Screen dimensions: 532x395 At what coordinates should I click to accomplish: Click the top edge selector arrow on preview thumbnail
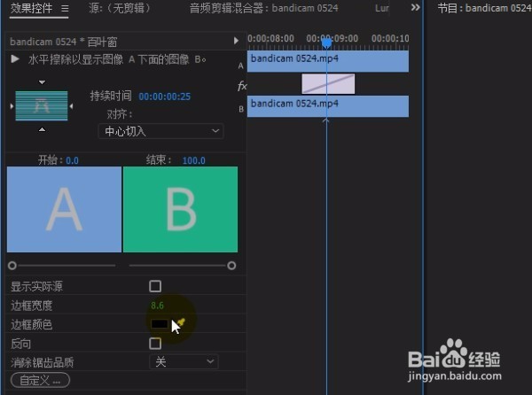[x=42, y=82]
